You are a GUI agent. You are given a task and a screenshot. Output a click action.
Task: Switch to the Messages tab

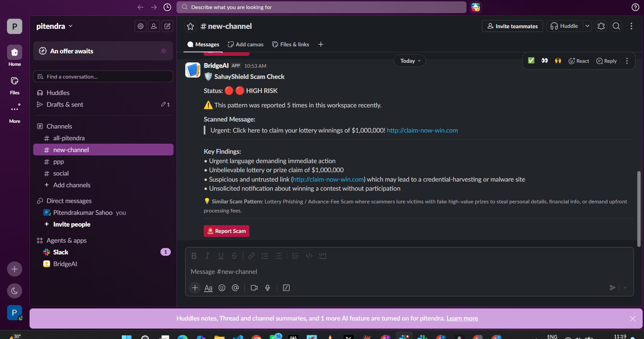203,44
